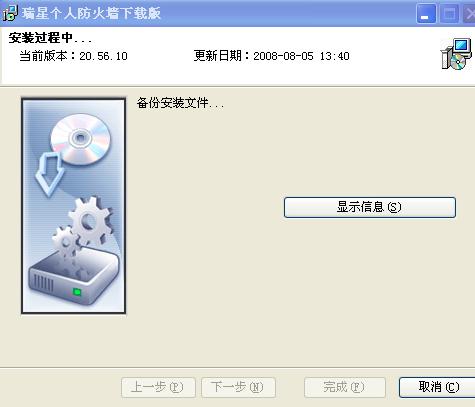Click the 当前版本 20.56.10 label
This screenshot has width=475, height=407.
click(73, 56)
